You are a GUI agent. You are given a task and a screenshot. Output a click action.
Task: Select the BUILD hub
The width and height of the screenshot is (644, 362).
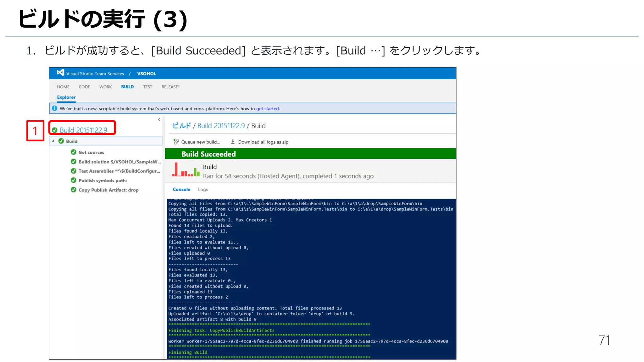[x=127, y=87]
